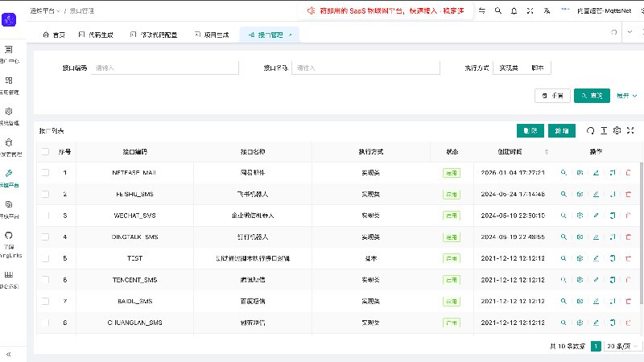Open the wrench operations platform sidebar menu
The image size is (644, 362).
[9, 173]
